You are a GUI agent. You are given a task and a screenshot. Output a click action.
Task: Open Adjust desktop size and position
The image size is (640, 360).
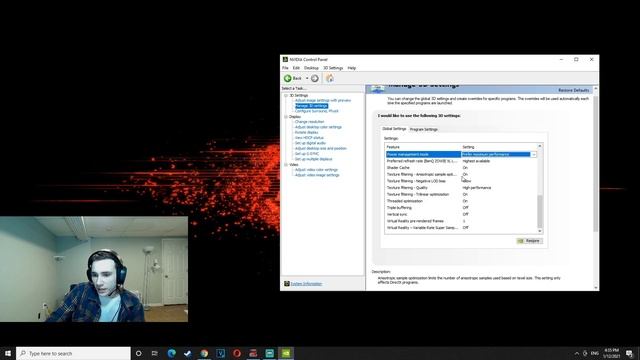click(321, 148)
